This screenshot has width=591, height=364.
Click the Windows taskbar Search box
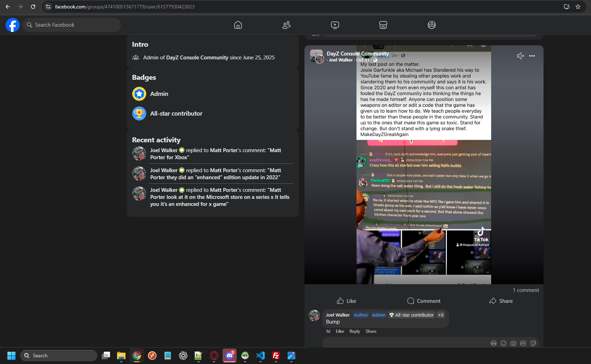click(59, 356)
